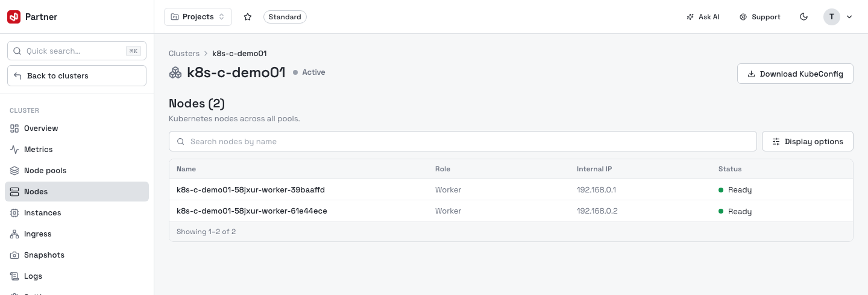Open node k8s-c-demo01-58jxur-worker-39baaffd

(251, 190)
